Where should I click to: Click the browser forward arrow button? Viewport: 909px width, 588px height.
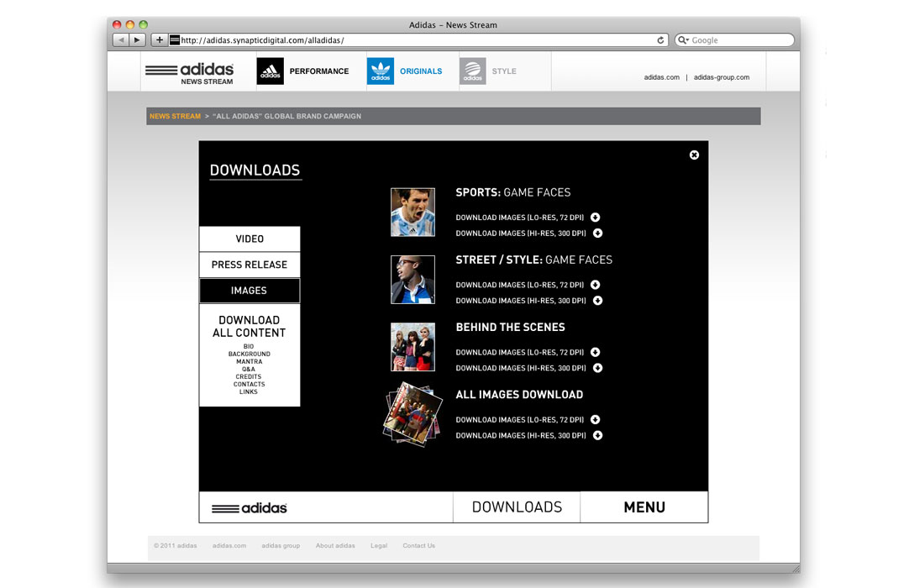point(137,40)
